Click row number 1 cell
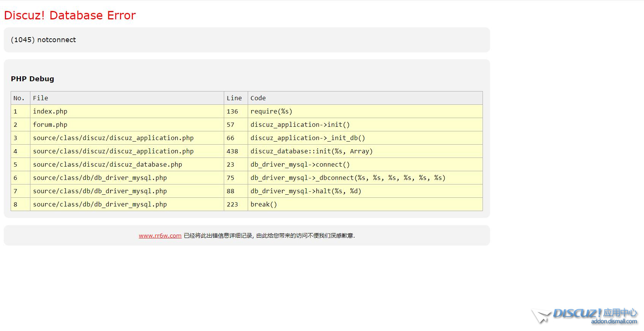The height and width of the screenshot is (331, 644). (x=21, y=111)
